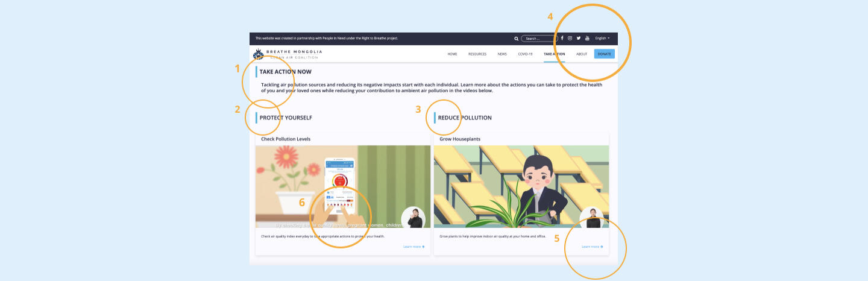Select the News menu item
This screenshot has height=281, width=868.
pyautogui.click(x=502, y=54)
